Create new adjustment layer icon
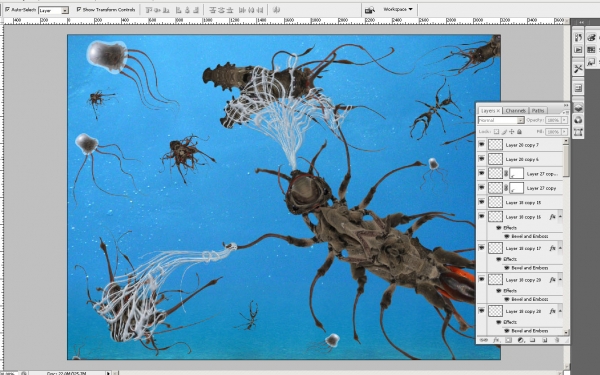This screenshot has width=600, height=375. coord(520,340)
